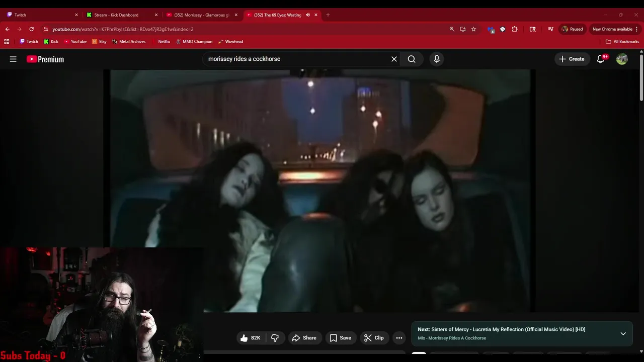Click the browser address bar URL

[x=123, y=29]
